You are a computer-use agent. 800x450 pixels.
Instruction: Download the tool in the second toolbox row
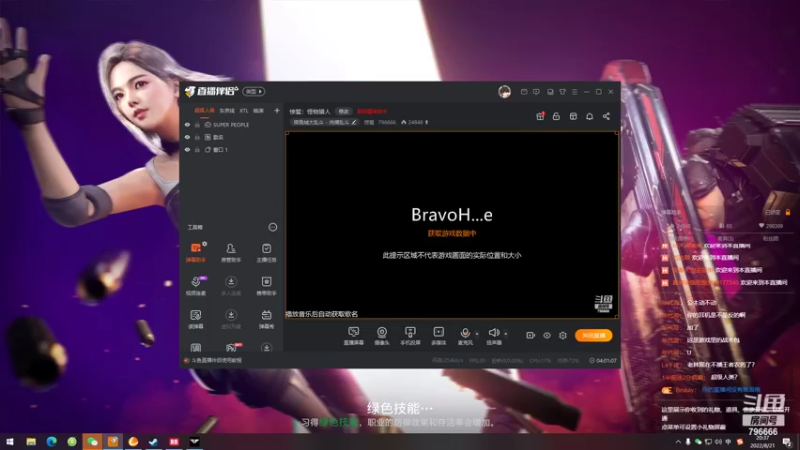tap(231, 286)
